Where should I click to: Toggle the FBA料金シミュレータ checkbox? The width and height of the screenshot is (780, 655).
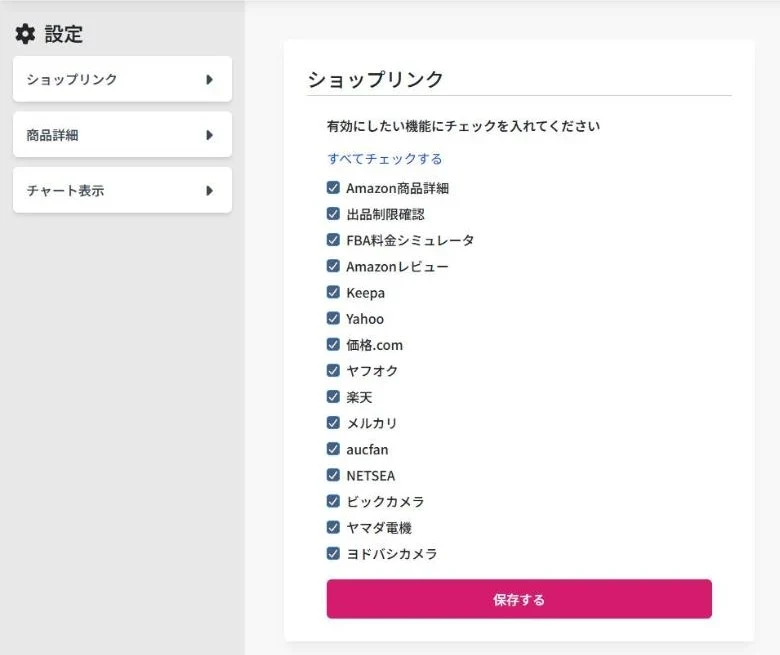[333, 240]
